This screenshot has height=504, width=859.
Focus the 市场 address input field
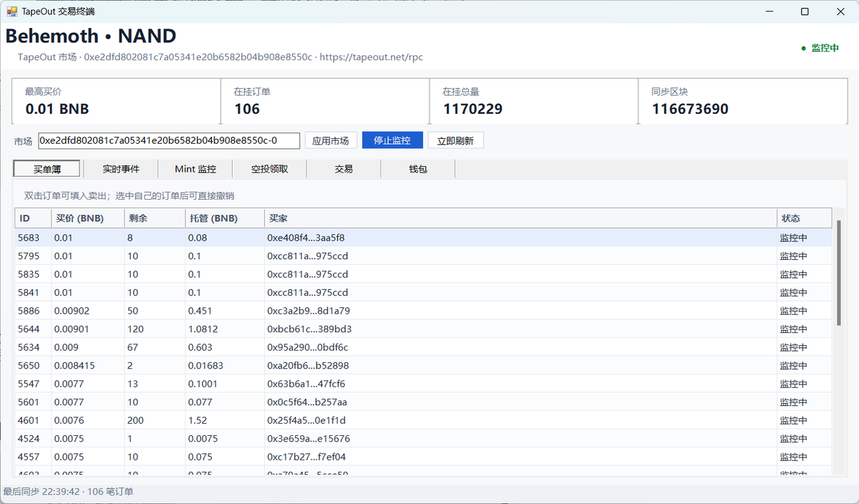point(169,140)
